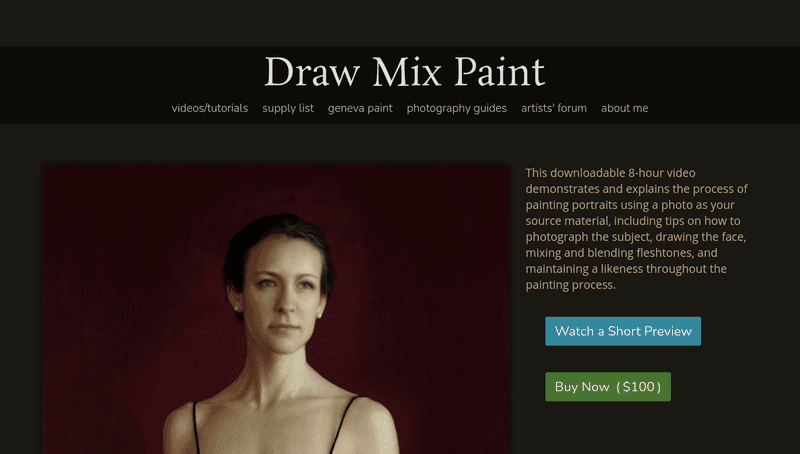The width and height of the screenshot is (800, 454).
Task: Click the $100 price on the buy button
Action: point(638,387)
